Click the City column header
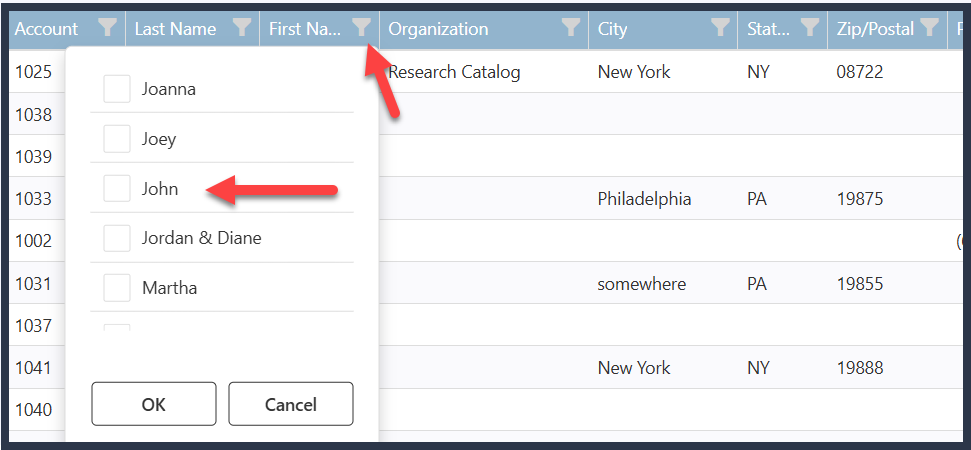This screenshot has width=971, height=450. pos(612,28)
